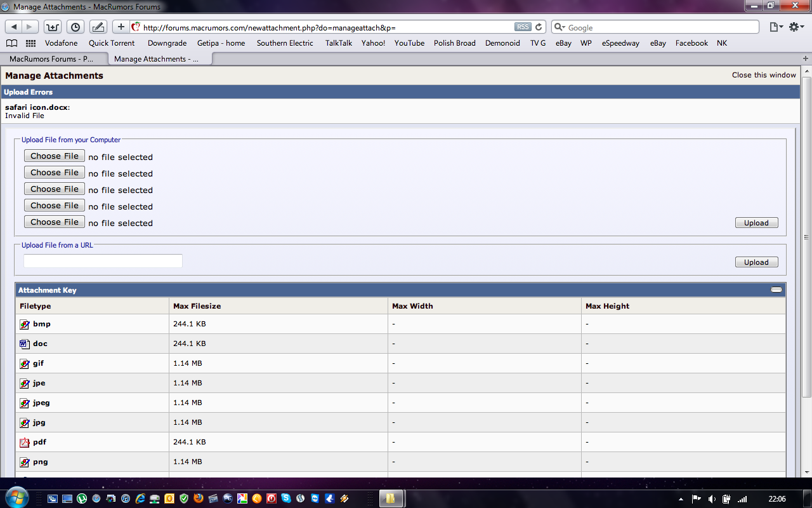Click the doc filetype Word icon

click(25, 344)
